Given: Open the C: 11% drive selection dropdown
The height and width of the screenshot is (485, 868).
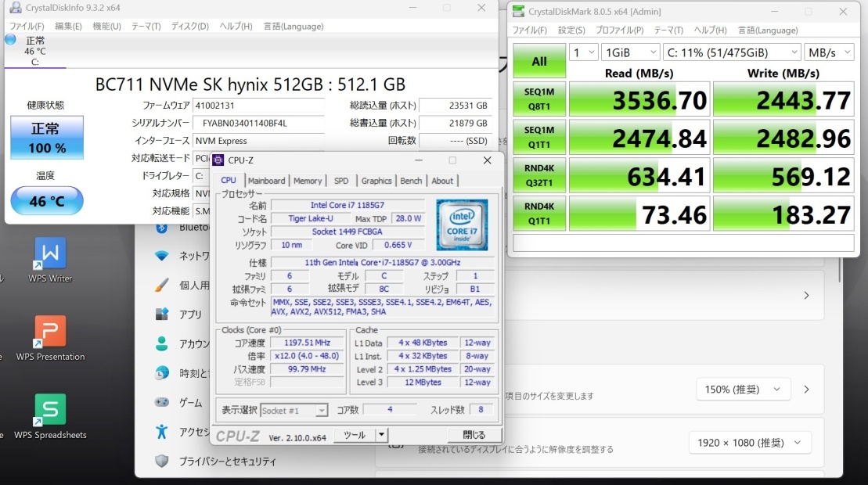Looking at the screenshot, I should (x=732, y=52).
